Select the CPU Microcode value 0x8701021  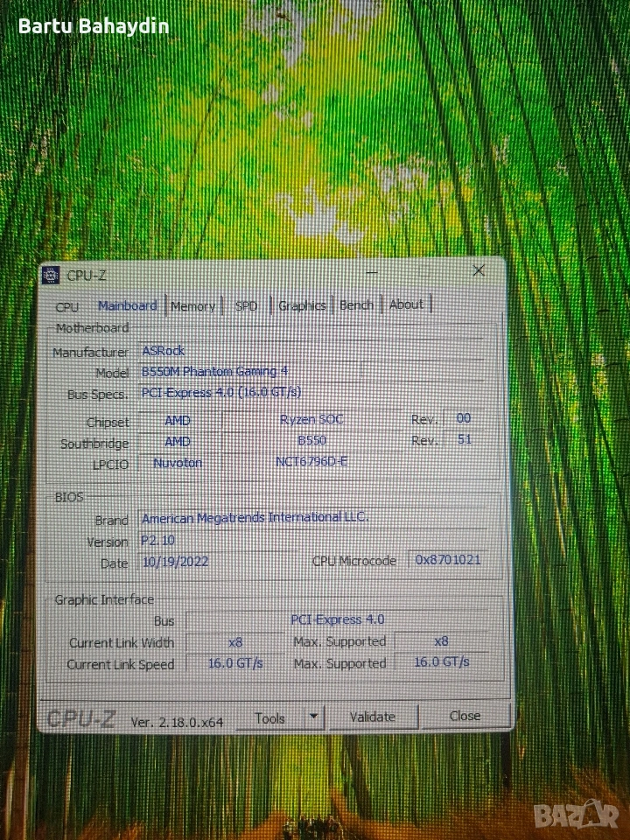tap(449, 560)
